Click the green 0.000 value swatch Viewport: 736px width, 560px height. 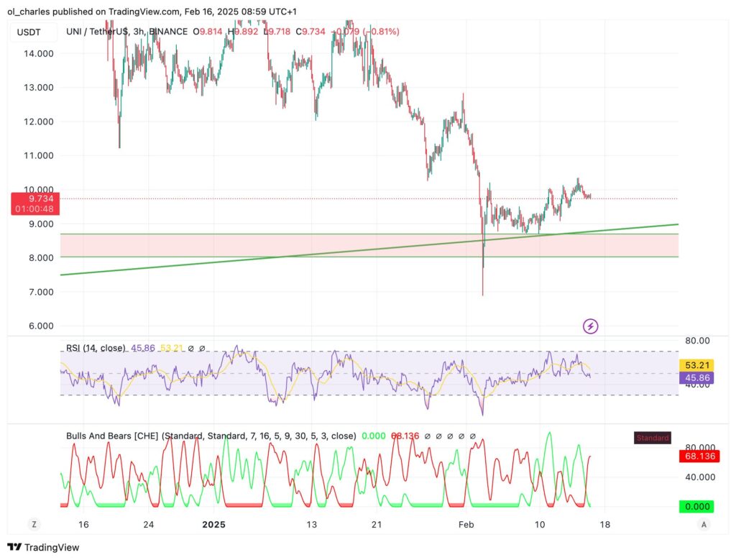tap(696, 506)
